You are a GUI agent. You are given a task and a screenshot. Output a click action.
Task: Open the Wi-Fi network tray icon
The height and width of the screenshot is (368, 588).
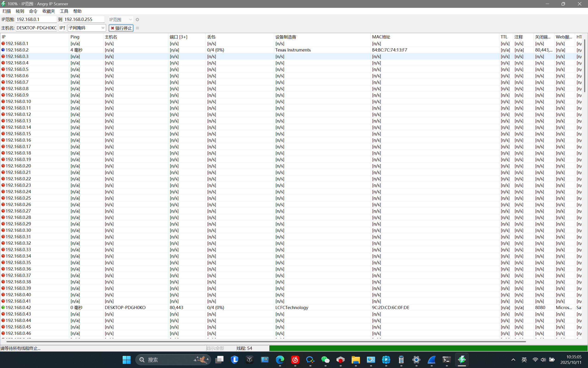point(535,360)
